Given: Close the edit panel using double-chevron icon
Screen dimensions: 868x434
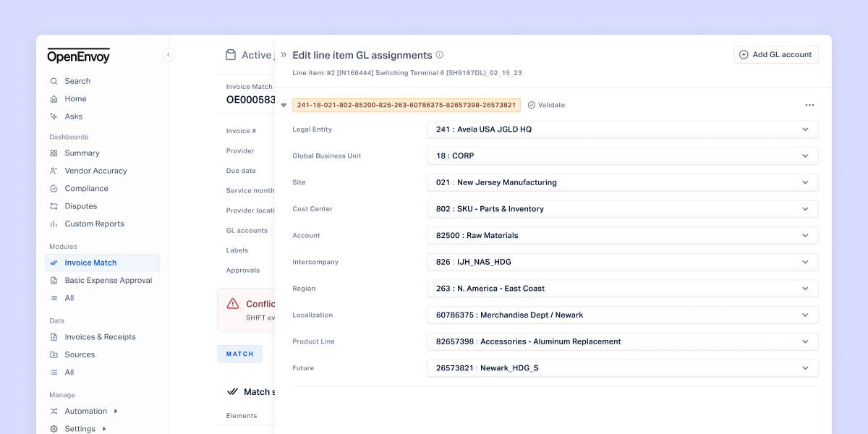Looking at the screenshot, I should [284, 55].
